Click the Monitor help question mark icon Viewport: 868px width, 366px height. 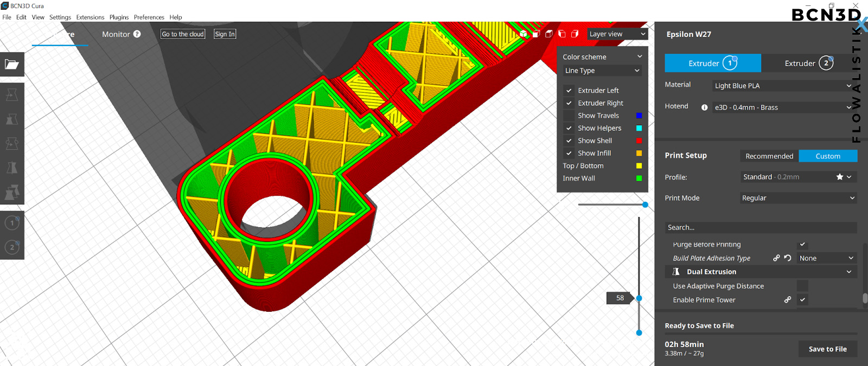pyautogui.click(x=137, y=34)
